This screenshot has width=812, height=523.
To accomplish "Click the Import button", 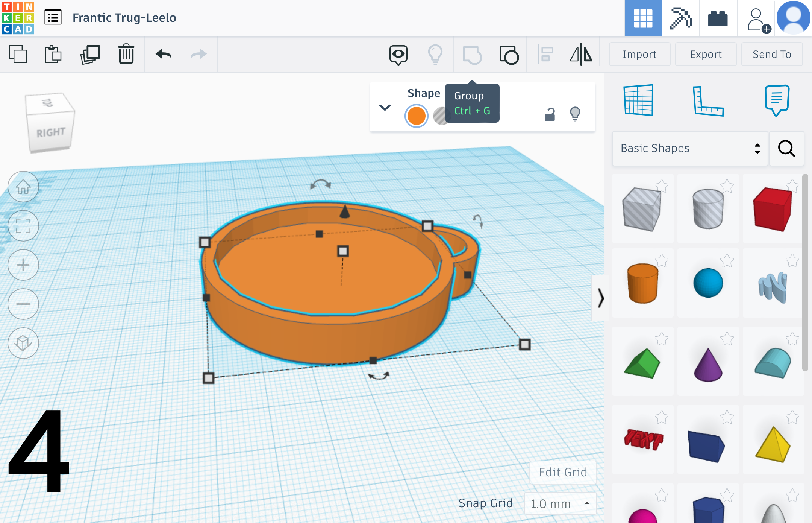I will pyautogui.click(x=639, y=55).
